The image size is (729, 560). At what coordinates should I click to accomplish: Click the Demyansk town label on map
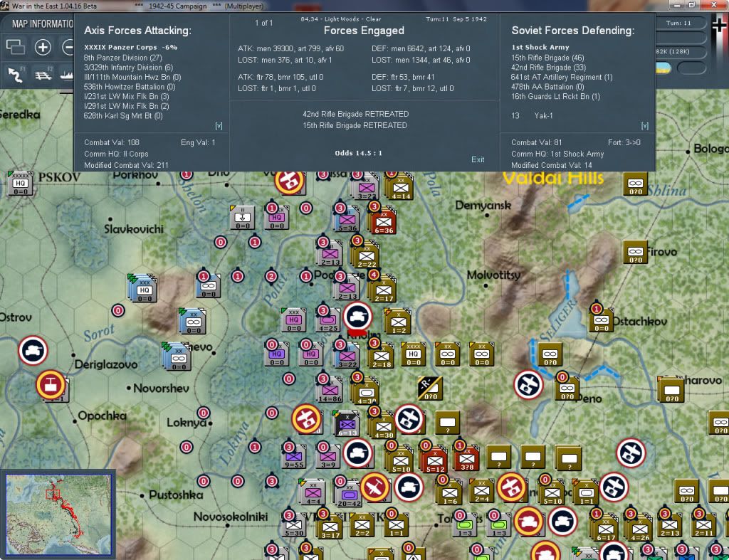(483, 205)
